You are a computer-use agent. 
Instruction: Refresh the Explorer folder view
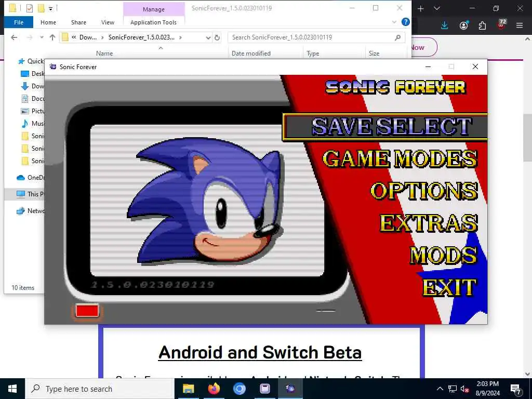coord(217,37)
